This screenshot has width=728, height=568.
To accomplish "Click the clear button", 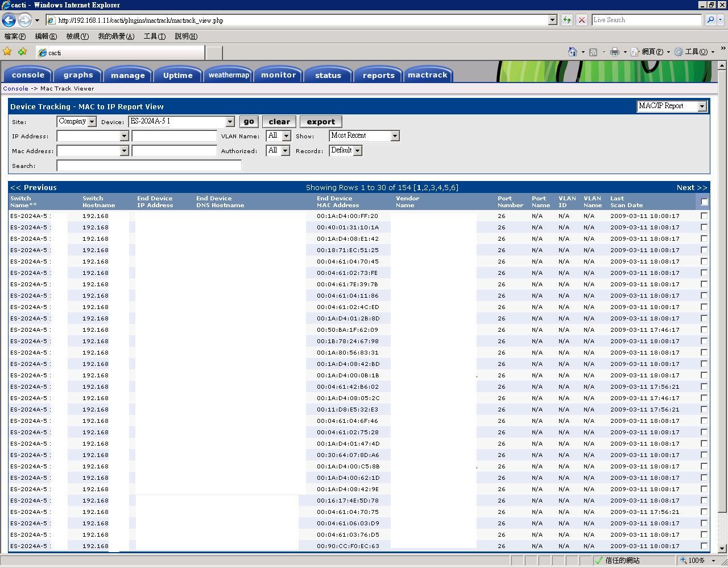I will (x=279, y=122).
